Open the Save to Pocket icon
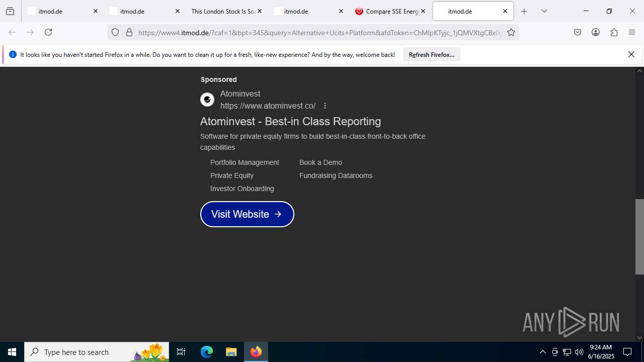Viewport: 644px width, 362px height. pos(578,32)
